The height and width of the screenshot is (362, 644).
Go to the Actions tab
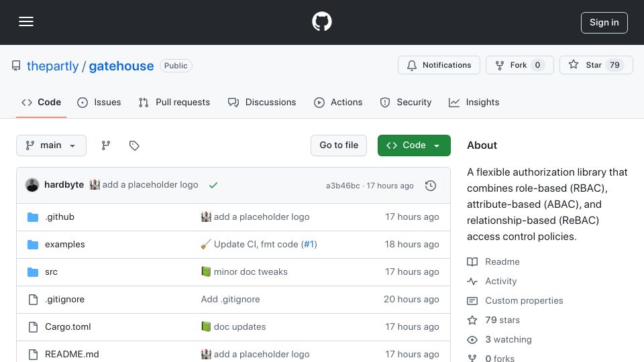pos(338,102)
